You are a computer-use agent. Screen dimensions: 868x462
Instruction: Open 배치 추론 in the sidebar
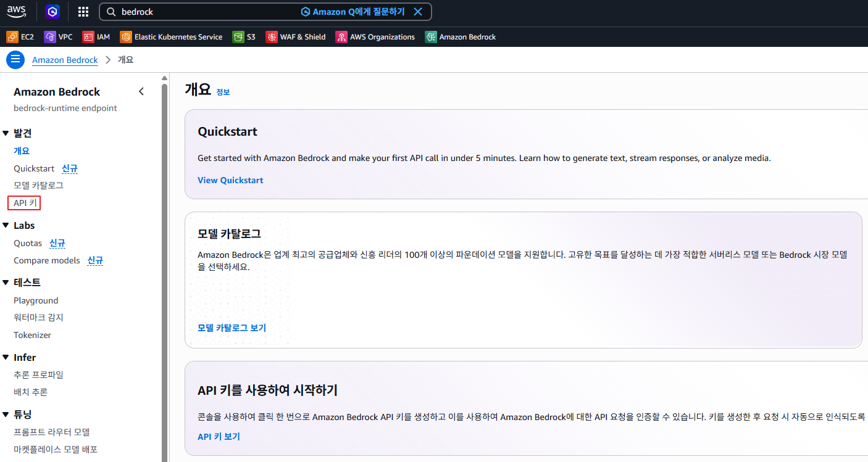coord(30,392)
